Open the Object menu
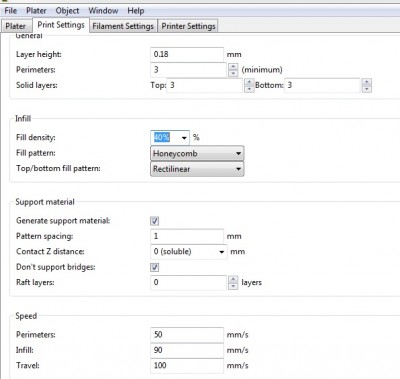Viewport: 400px width, 379px height. [67, 11]
